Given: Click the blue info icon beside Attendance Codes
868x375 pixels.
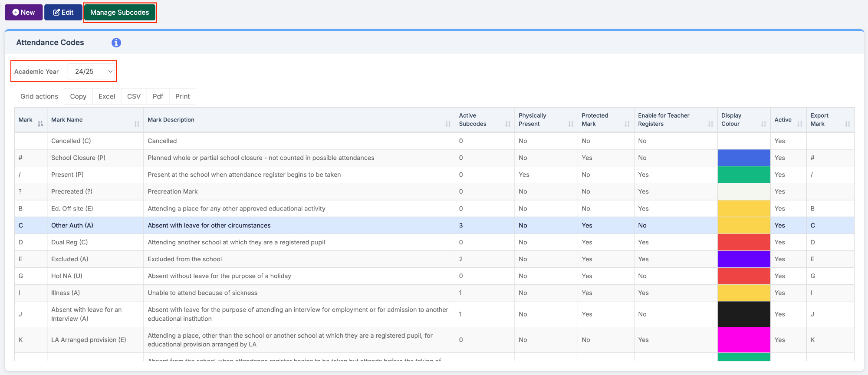Looking at the screenshot, I should [x=116, y=43].
